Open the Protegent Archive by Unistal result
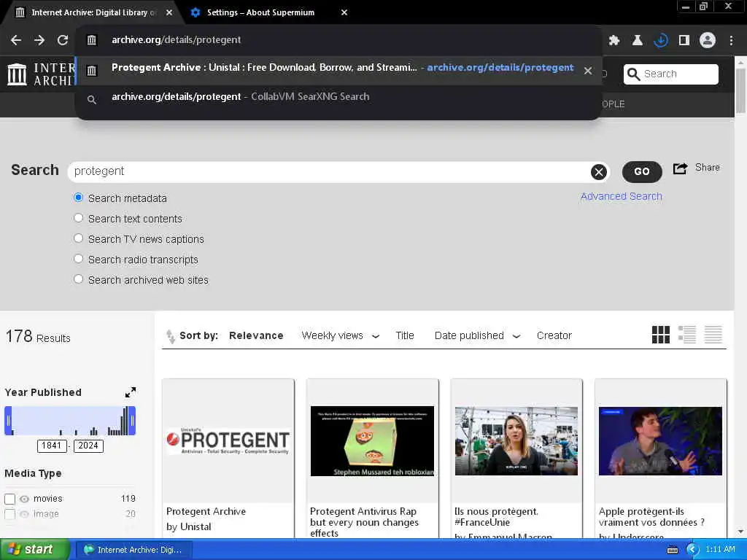Viewport: 747px width, 560px height. coord(206,512)
